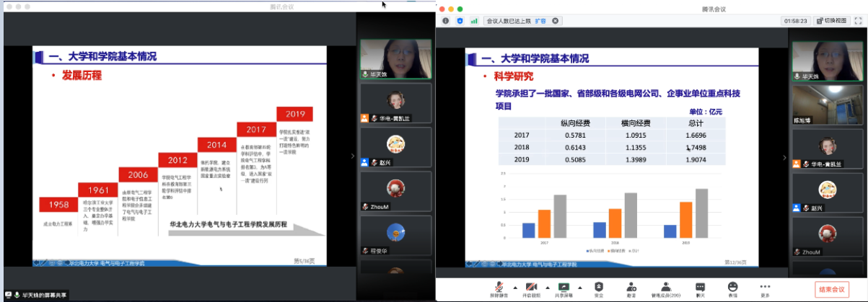
Task: Dismiss the 会议人数已达上限 notice
Action: 555,21
